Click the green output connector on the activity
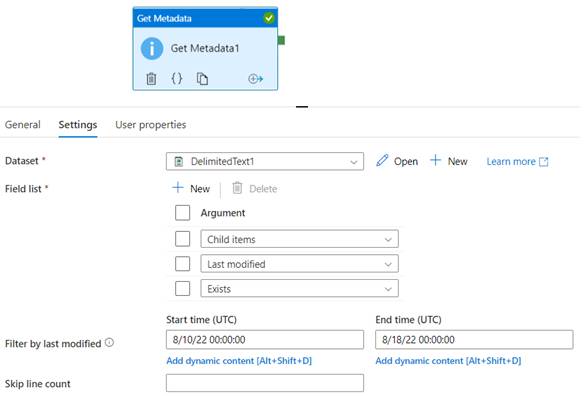The height and width of the screenshot is (396, 586). coord(281,40)
